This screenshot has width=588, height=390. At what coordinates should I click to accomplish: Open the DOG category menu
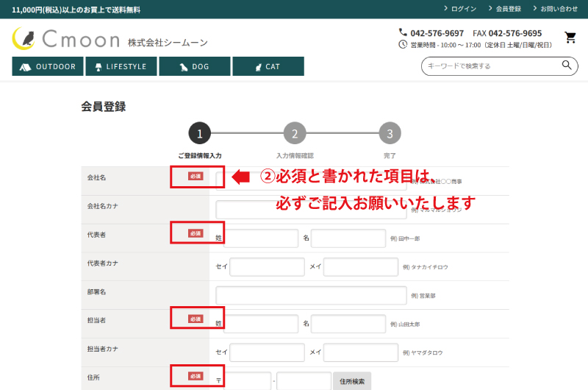[195, 66]
